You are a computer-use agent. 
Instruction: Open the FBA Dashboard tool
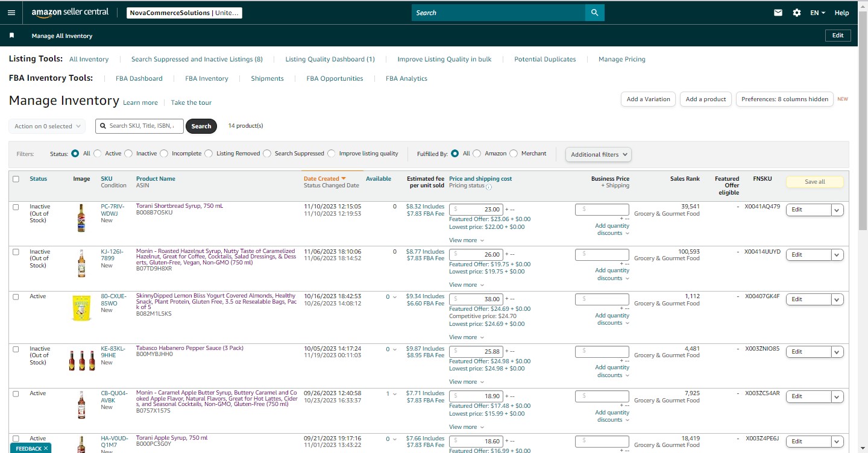pos(139,78)
